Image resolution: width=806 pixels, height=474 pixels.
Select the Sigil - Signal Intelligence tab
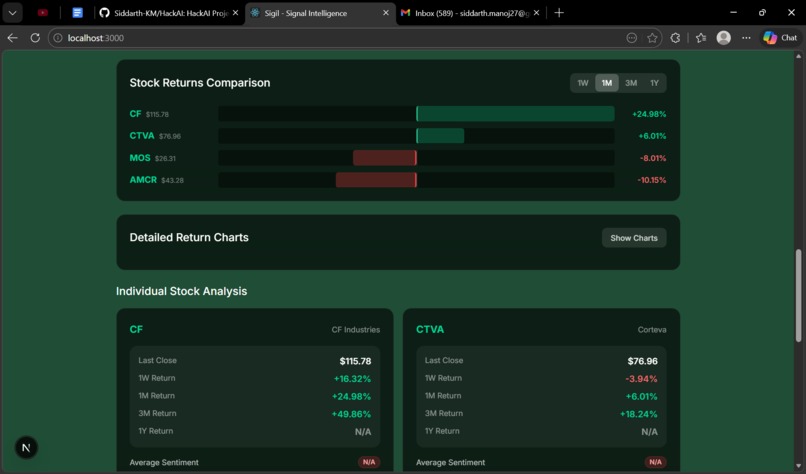[x=319, y=13]
